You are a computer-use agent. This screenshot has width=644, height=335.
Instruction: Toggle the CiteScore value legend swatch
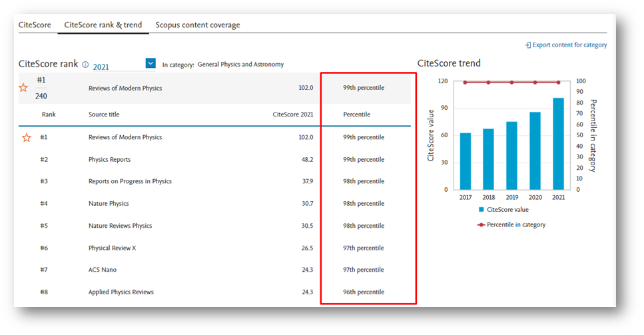pos(482,209)
